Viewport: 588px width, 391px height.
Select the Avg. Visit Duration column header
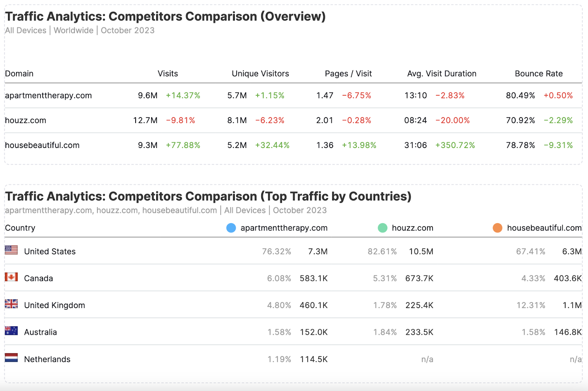pos(442,73)
